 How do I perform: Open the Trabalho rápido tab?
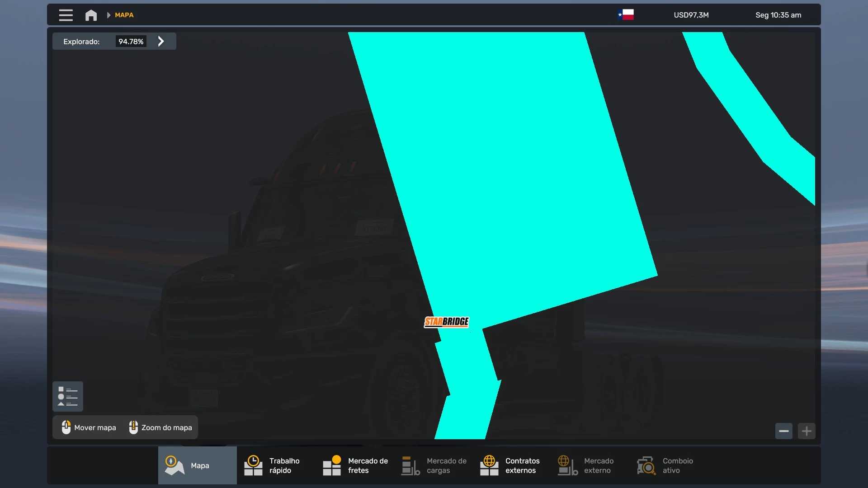tap(276, 465)
